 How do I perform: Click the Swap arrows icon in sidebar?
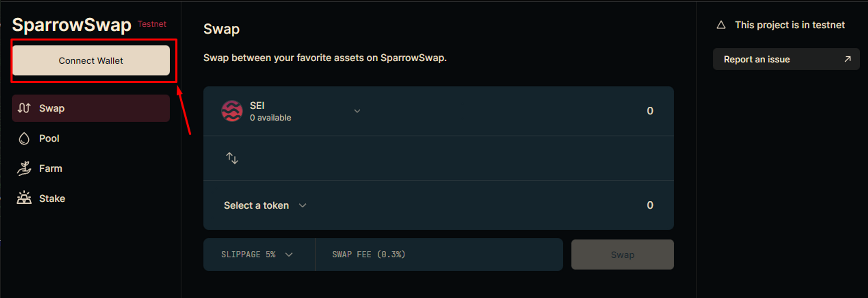tap(24, 108)
